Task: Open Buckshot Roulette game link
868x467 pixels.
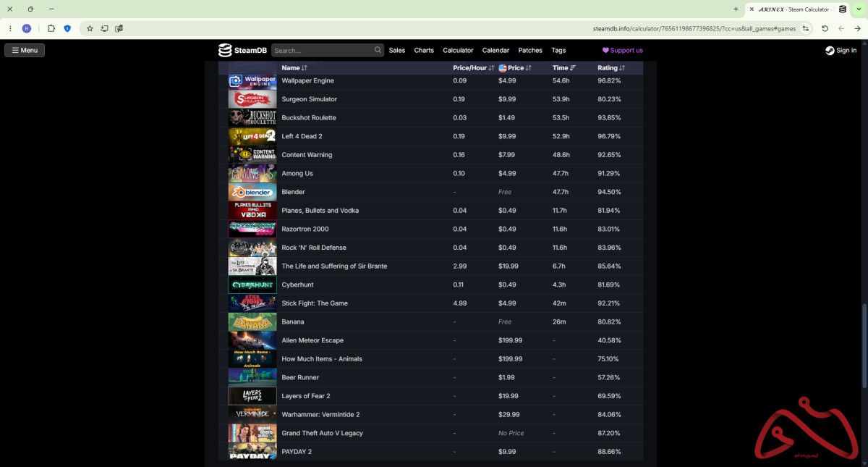Action: coord(309,117)
